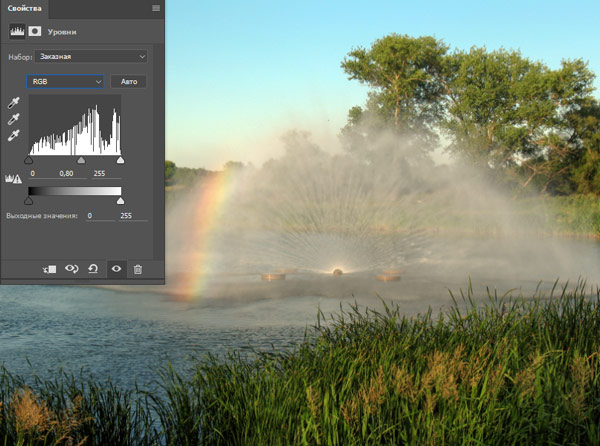Image resolution: width=600 pixels, height=446 pixels.
Task: Select the layer mask icon
Action: [x=35, y=31]
